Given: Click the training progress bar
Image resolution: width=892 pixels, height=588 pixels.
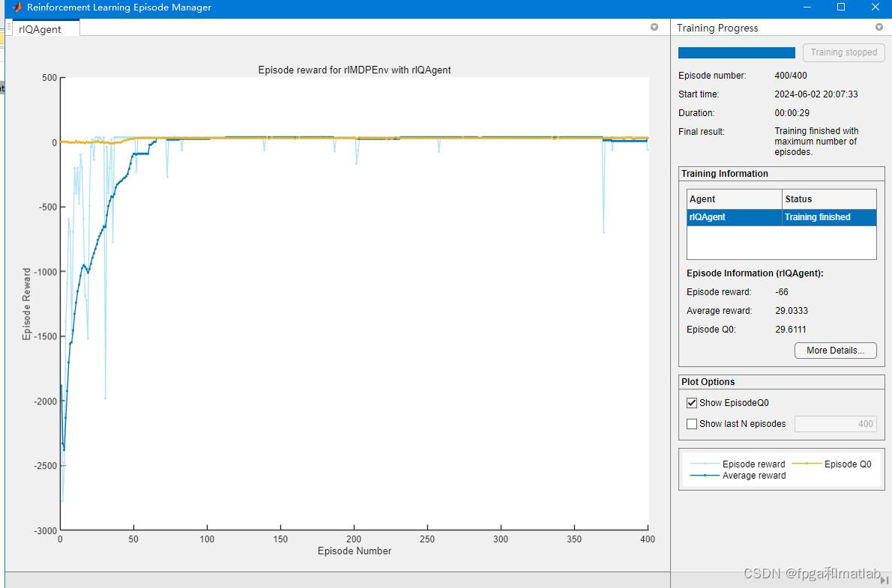Looking at the screenshot, I should (x=737, y=52).
